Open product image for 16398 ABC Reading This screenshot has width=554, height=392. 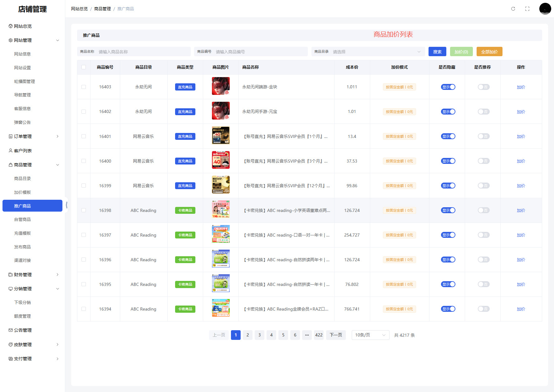221,209
